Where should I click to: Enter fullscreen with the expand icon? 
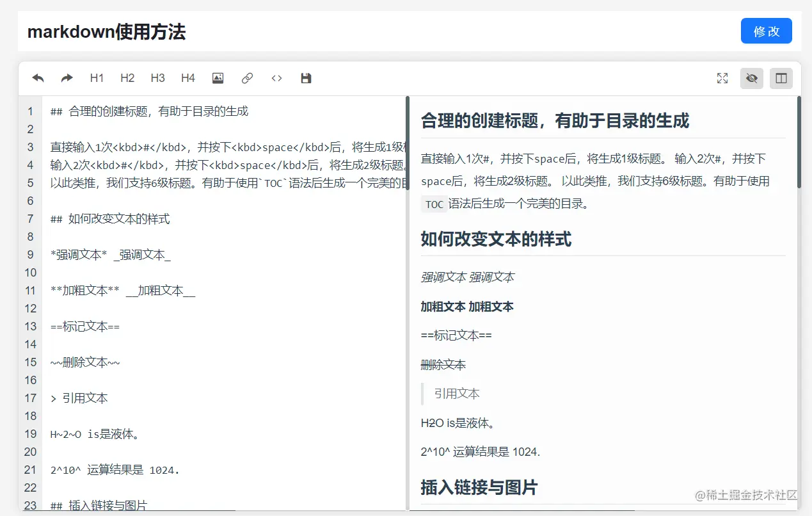722,78
